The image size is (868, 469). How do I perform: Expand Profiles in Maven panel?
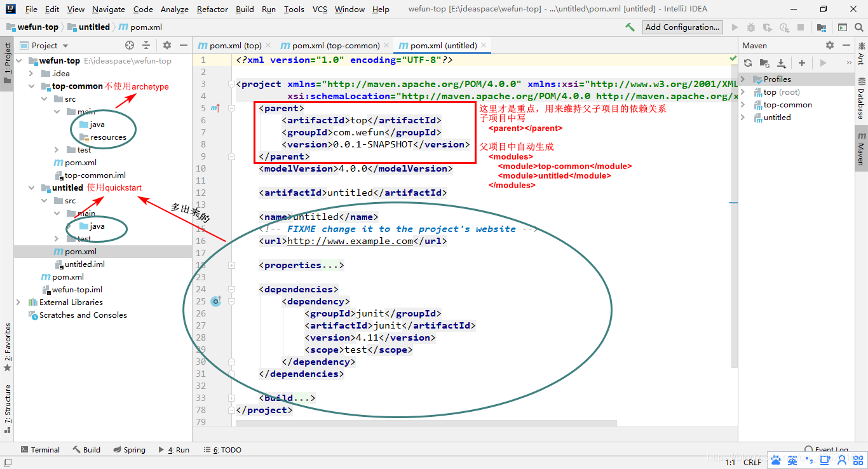pyautogui.click(x=743, y=79)
